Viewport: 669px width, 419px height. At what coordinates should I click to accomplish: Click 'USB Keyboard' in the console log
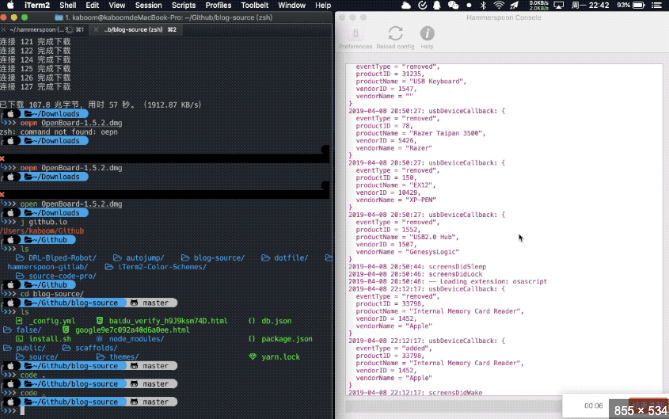pos(439,81)
